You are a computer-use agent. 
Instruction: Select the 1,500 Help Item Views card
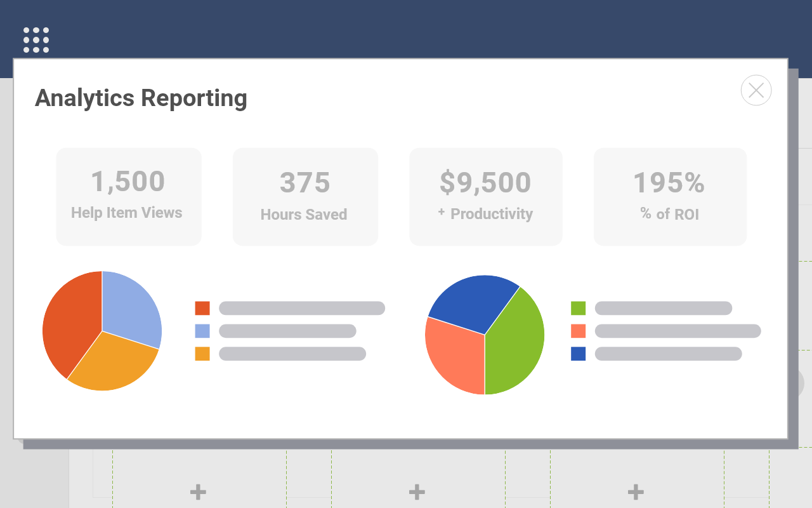129,196
